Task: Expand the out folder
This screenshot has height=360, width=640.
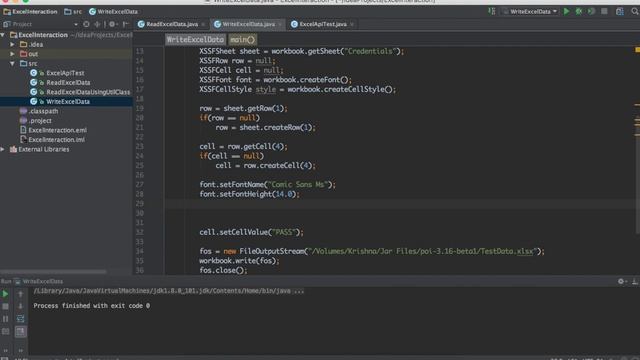Action: pyautogui.click(x=13, y=54)
